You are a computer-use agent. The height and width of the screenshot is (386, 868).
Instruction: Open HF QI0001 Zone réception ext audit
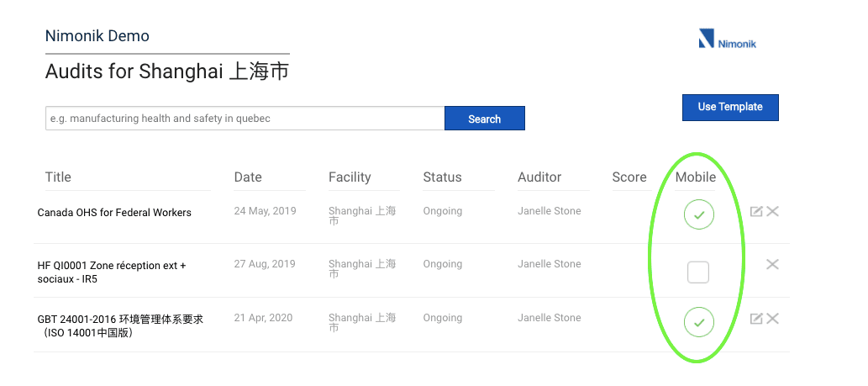(x=112, y=272)
